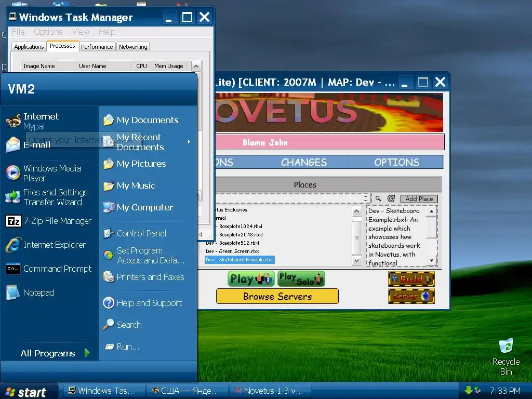Screen dimensions: 532x399
Task: Sort processes by Mem Usage column
Action: (169, 66)
